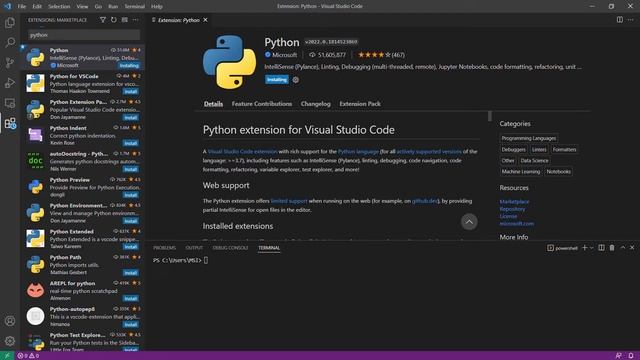Open the remote window status indicator
Image resolution: width=640 pixels, height=360 pixels.
pyautogui.click(x=7, y=356)
